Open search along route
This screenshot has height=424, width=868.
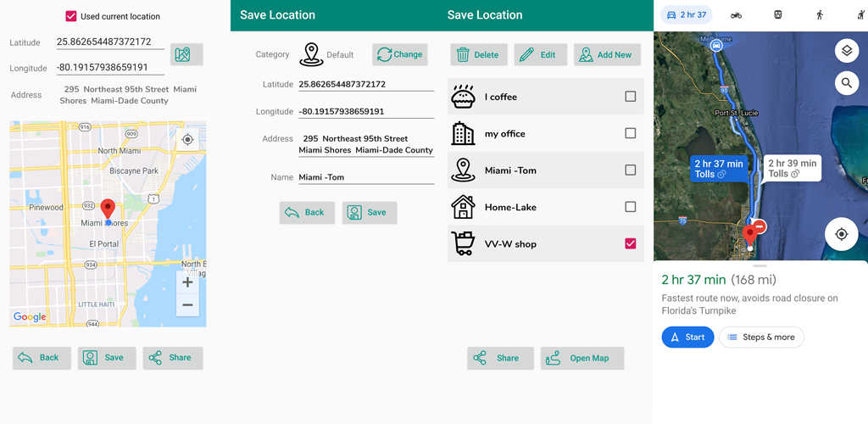pyautogui.click(x=847, y=83)
